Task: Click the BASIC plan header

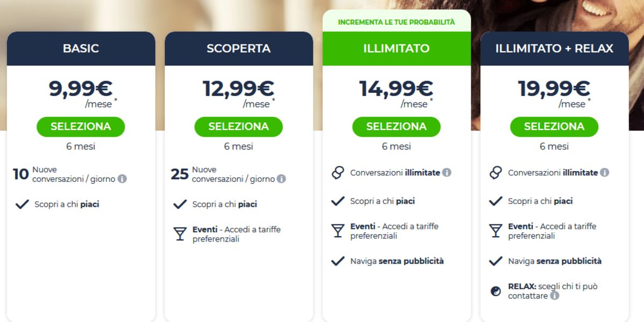Action: [81, 48]
